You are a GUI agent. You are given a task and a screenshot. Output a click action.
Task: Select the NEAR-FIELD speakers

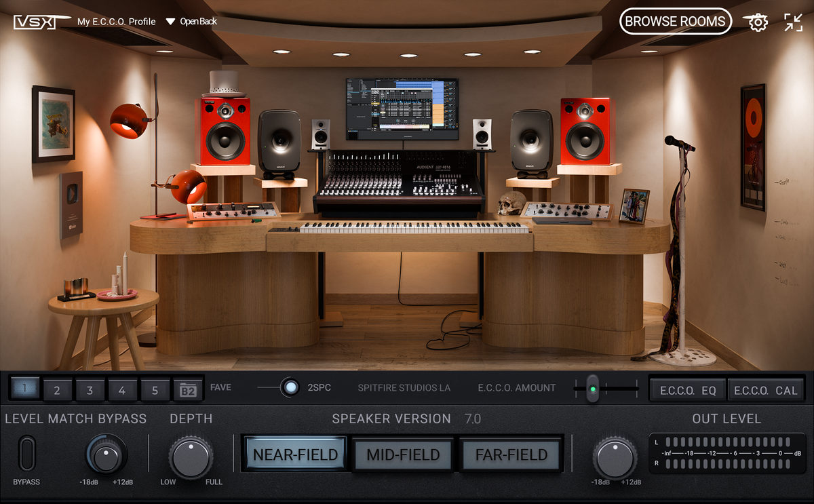[295, 454]
